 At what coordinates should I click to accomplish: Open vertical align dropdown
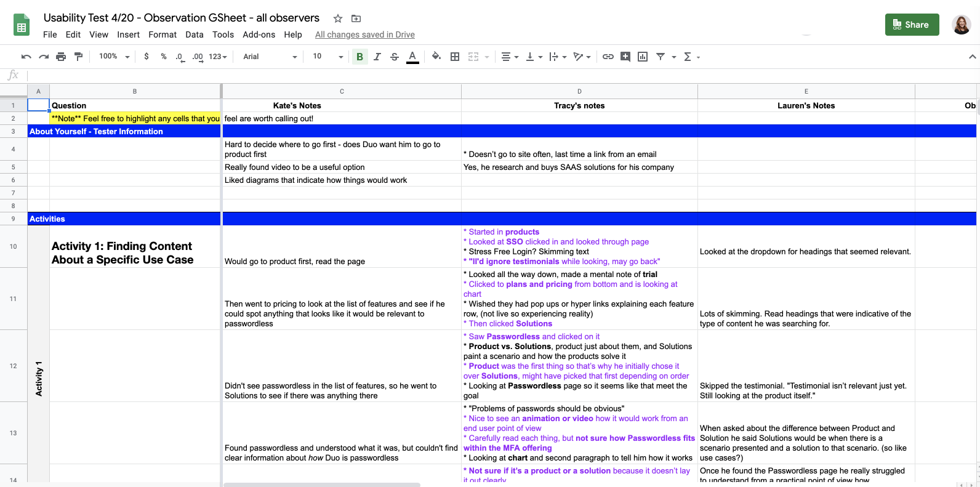534,57
